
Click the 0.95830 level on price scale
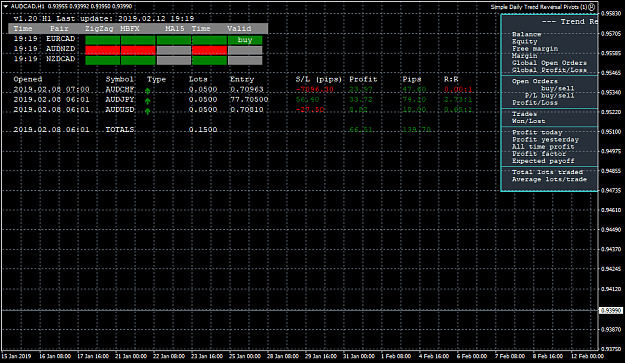611,14
